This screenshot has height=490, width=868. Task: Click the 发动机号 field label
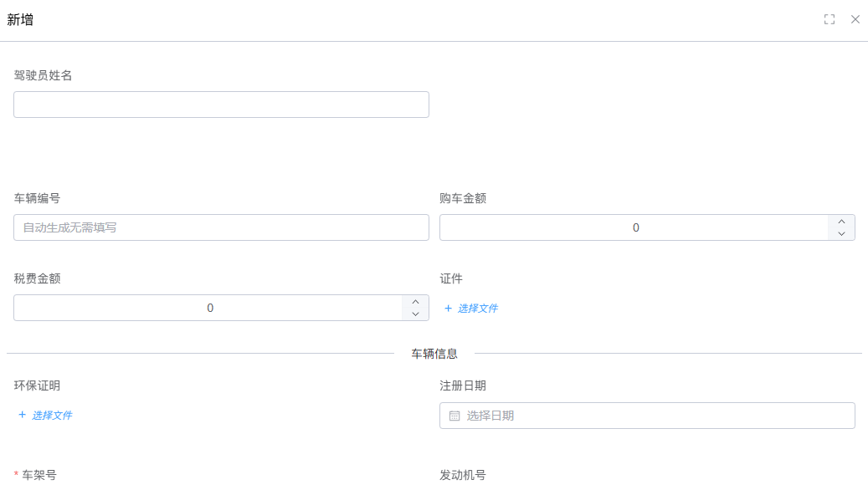click(462, 475)
